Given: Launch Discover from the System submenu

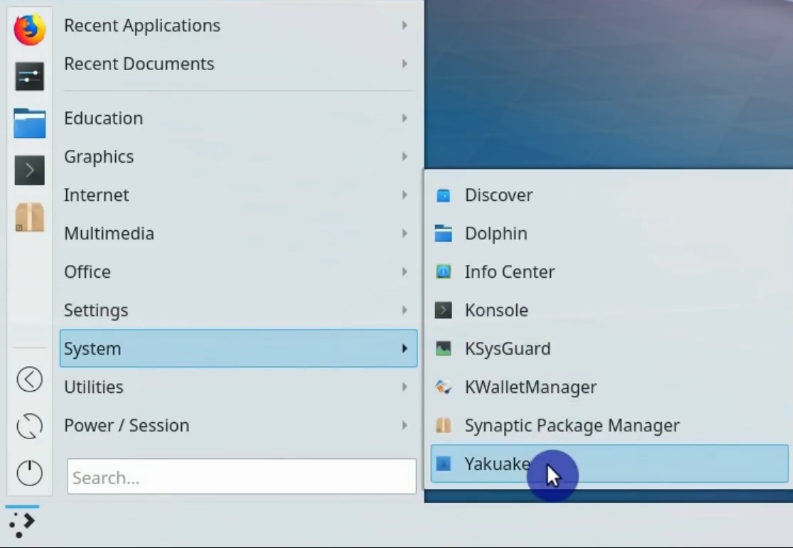Looking at the screenshot, I should click(609, 195).
